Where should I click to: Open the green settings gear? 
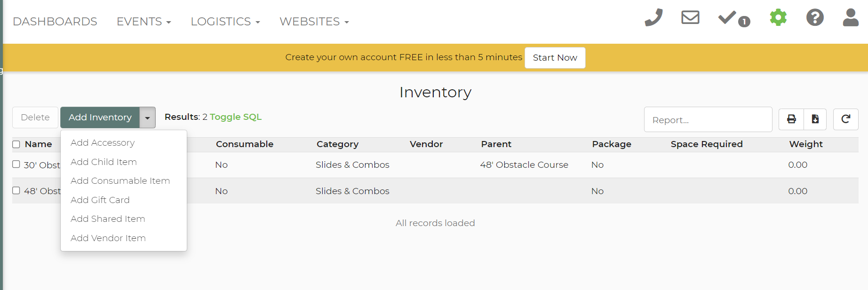778,18
